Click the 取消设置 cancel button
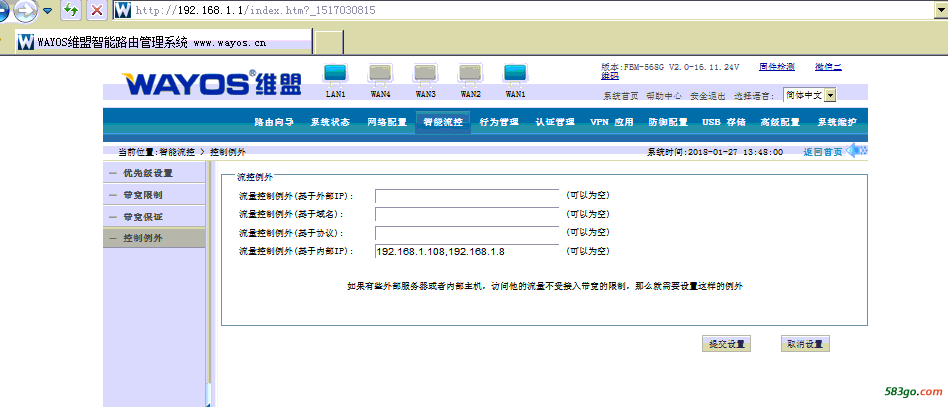 pos(805,344)
